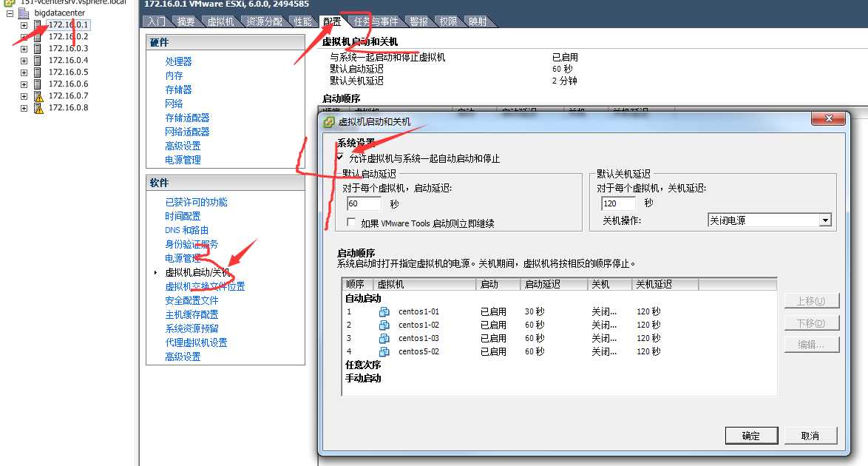Click the 启动延迟 column header
The image size is (868, 466).
tap(554, 284)
